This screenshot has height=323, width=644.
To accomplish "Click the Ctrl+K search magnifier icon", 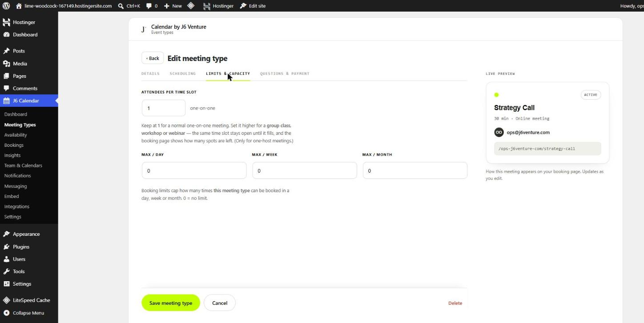I will point(121,6).
